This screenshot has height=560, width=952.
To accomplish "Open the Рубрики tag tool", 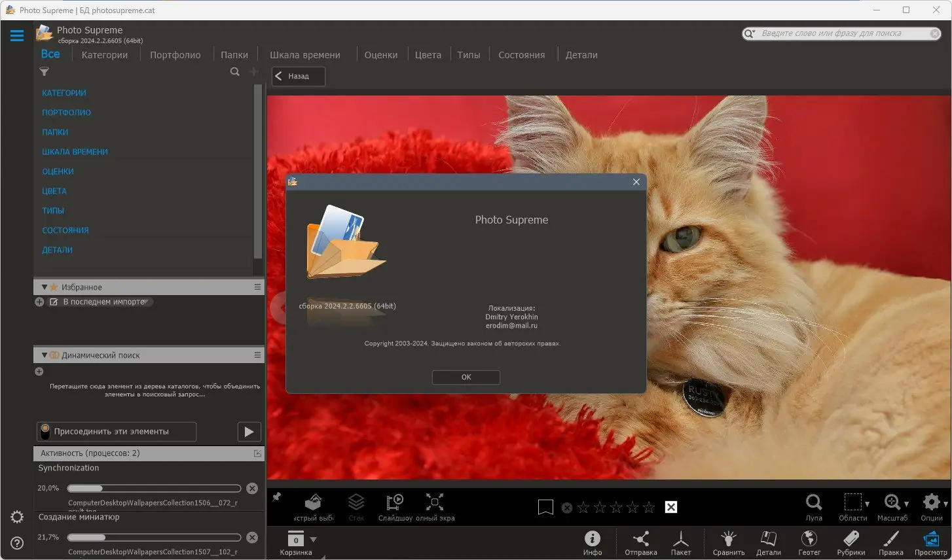I will pyautogui.click(x=851, y=539).
